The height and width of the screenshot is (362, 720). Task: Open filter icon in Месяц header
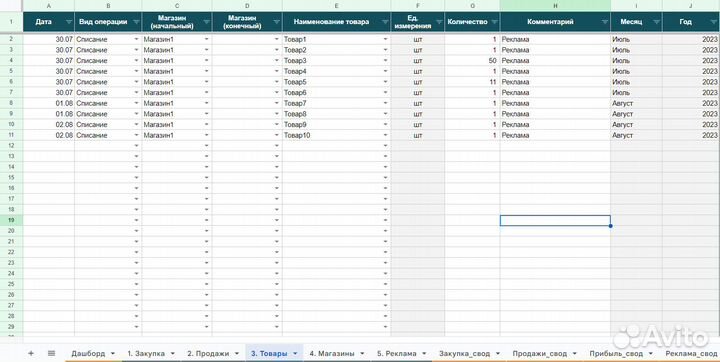656,22
